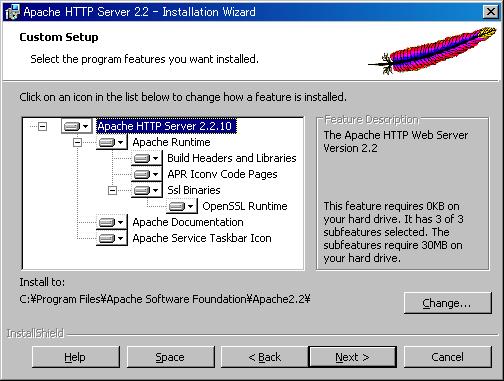Image resolution: width=504 pixels, height=381 pixels.
Task: Select the OpenSSL Runtime feature label
Action: [x=245, y=206]
